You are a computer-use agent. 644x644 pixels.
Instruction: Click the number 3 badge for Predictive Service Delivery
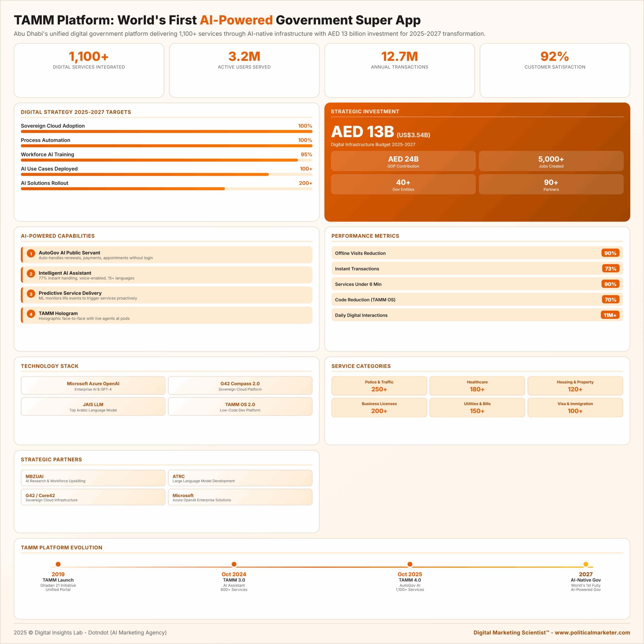[31, 294]
